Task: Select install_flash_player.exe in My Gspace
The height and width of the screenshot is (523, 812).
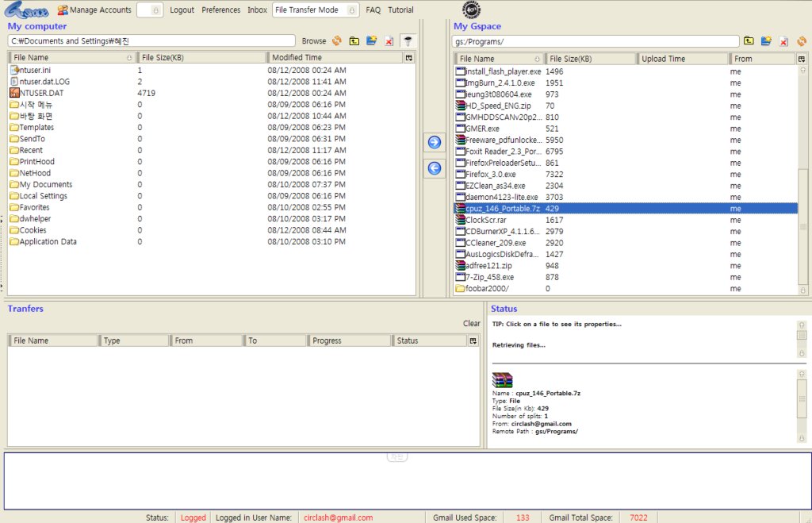Action: click(626, 71)
